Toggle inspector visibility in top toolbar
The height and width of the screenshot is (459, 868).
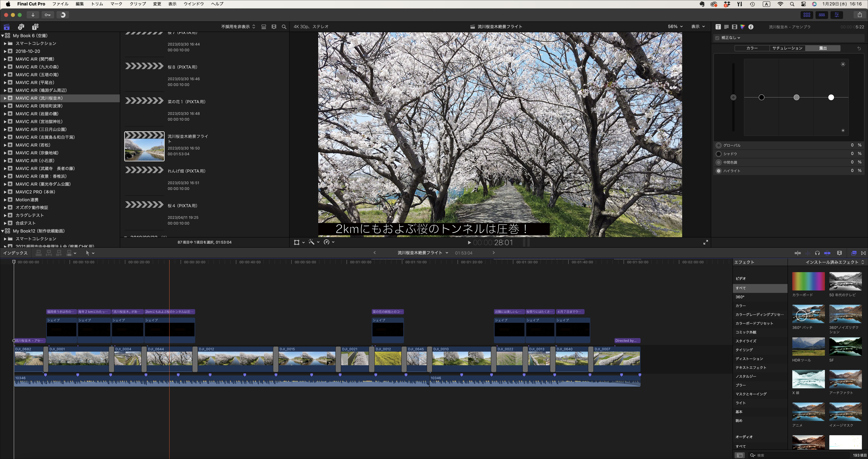pyautogui.click(x=837, y=15)
